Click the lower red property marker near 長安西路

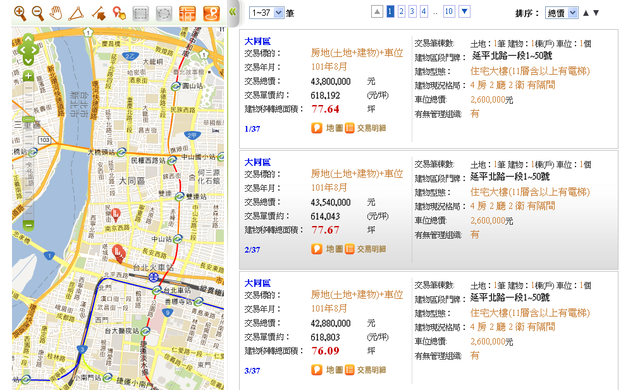point(118,253)
